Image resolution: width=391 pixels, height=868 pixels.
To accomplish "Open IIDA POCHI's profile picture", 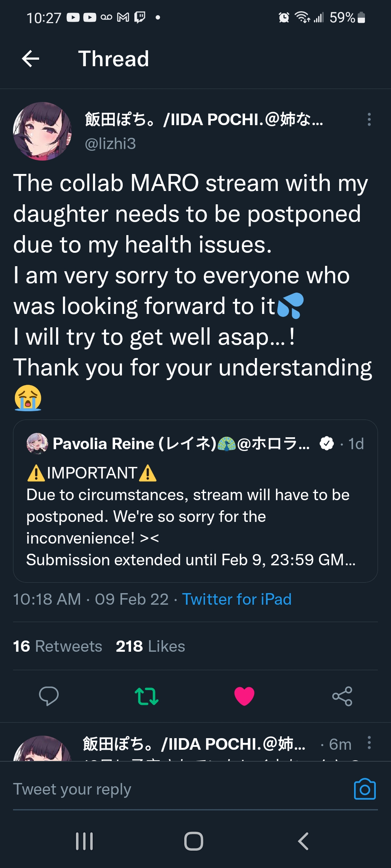I will point(42,131).
